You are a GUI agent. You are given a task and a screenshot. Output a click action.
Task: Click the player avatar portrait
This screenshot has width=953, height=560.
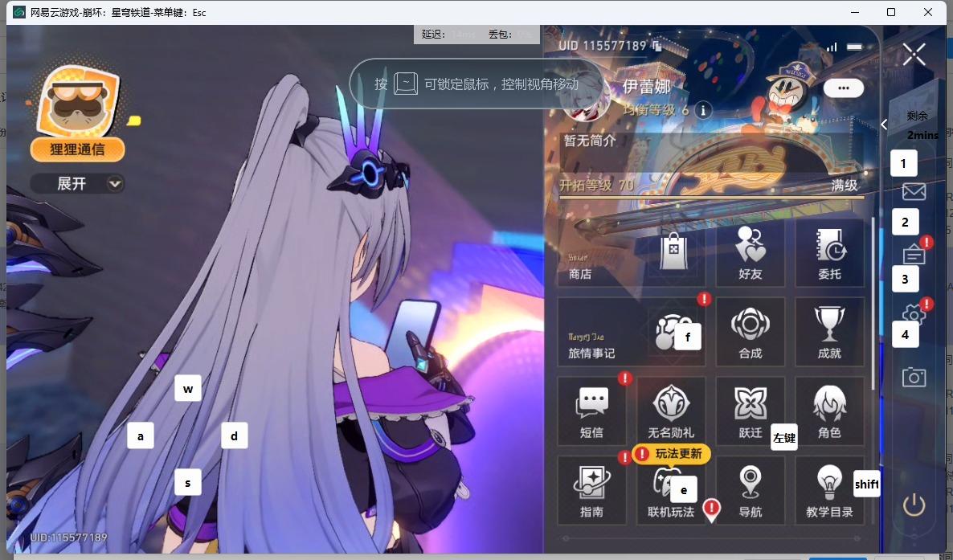586,99
